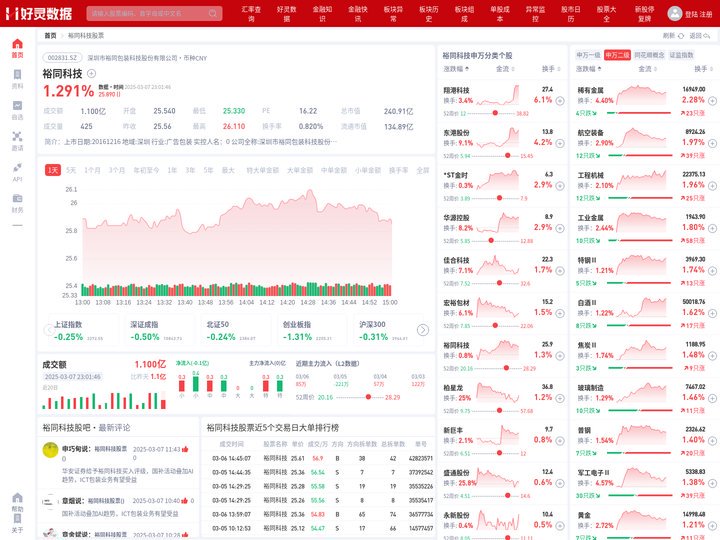Add 东港股份 with its plus icon

[560, 143]
